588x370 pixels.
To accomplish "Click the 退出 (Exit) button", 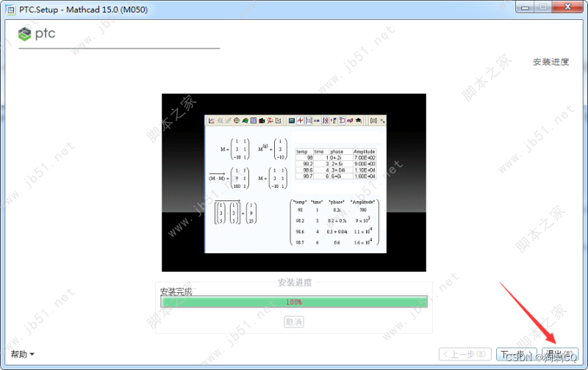I will click(x=560, y=354).
